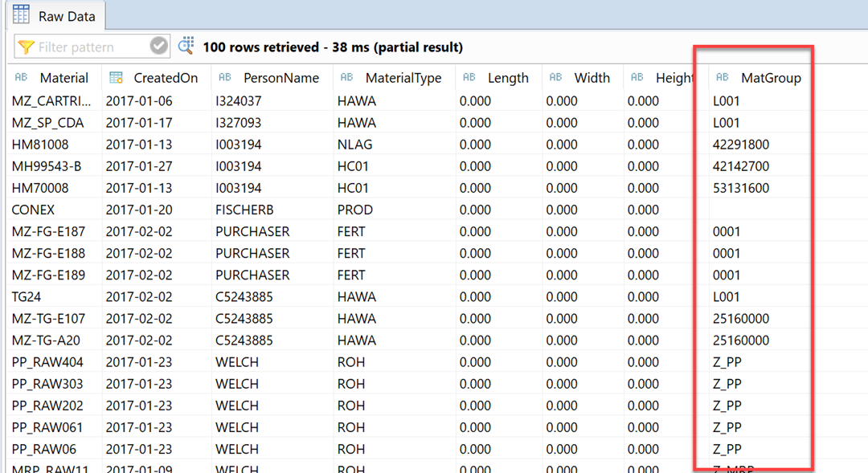Click the AB type icon beside Length
This screenshot has width=868, height=473.
[469, 77]
